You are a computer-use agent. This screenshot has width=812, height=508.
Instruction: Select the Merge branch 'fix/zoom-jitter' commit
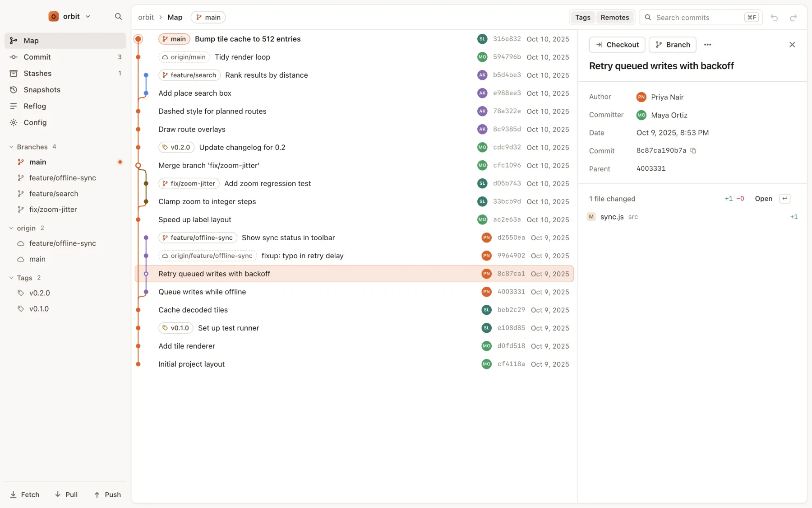click(x=354, y=165)
